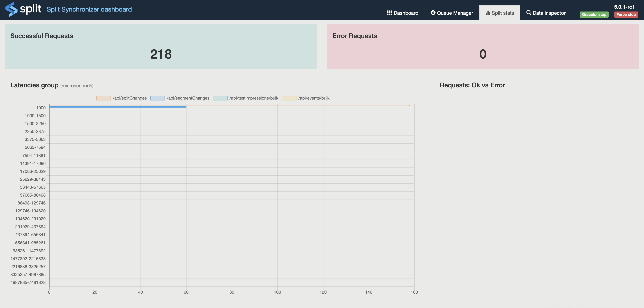Click the blue segmentChanges latency bar
Viewport: 644px width, 308px height.
tap(118, 107)
